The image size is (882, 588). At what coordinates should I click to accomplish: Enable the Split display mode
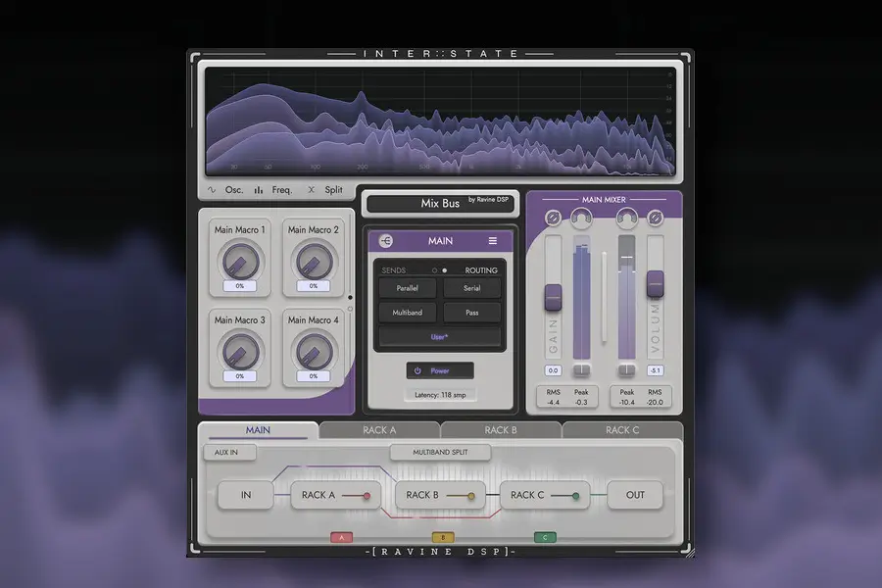point(325,190)
